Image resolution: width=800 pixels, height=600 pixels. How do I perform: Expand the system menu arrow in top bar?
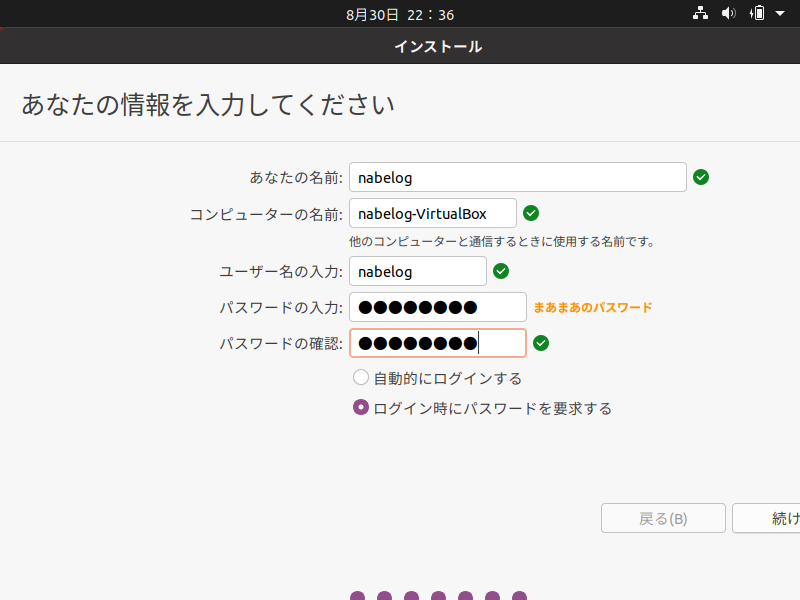click(780, 13)
